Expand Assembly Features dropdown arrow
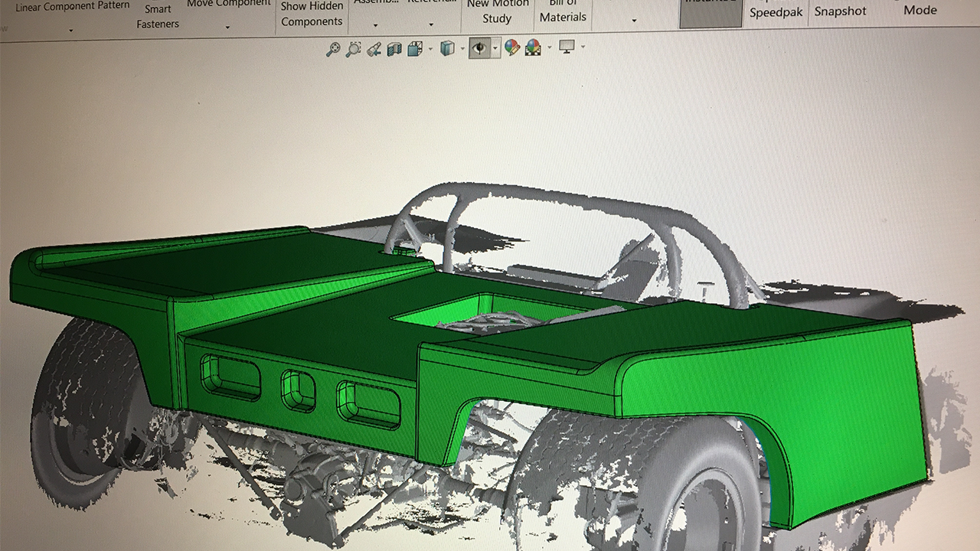980x551 pixels. click(375, 25)
